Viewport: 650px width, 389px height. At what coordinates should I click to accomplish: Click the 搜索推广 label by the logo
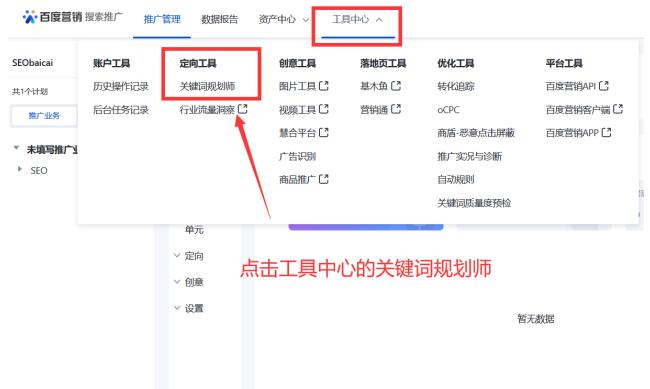tap(104, 17)
